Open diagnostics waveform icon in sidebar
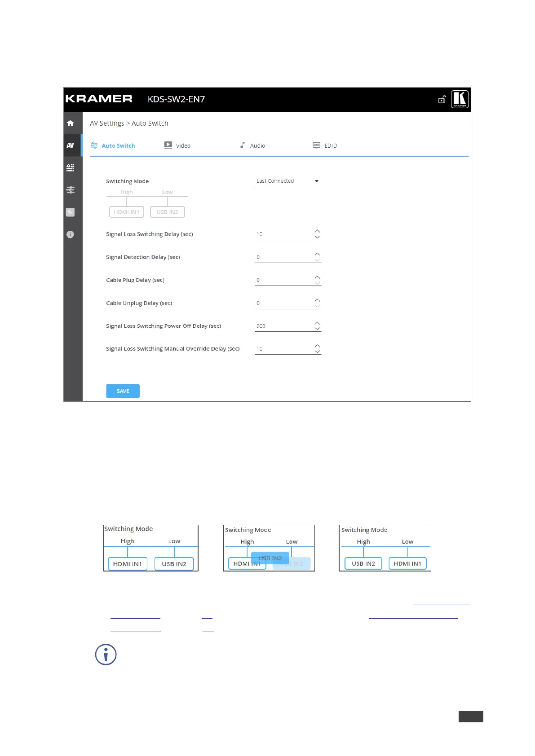Viewport: 535px width, 756px height. tap(71, 212)
